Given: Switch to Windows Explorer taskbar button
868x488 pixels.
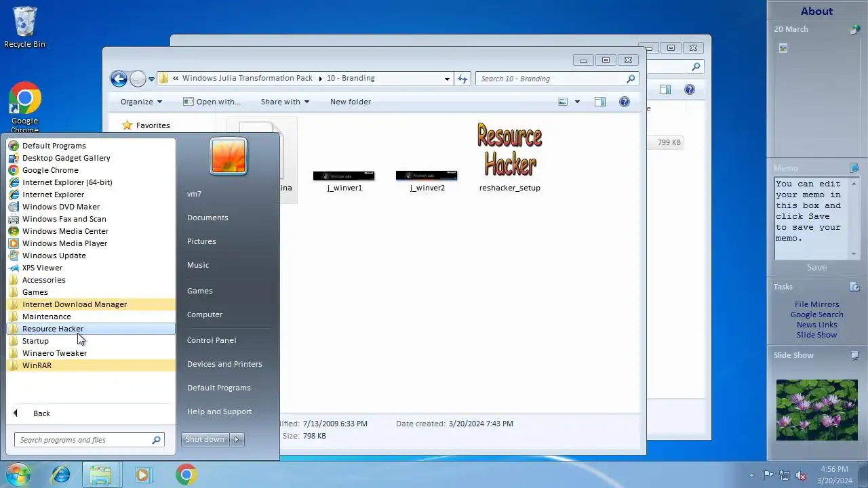Looking at the screenshot, I should click(100, 475).
